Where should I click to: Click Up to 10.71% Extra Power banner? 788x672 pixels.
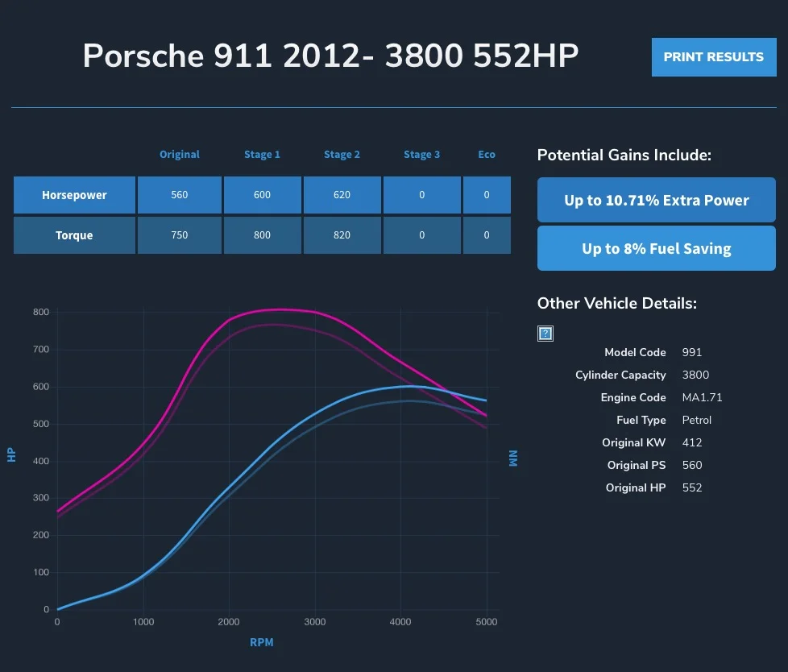(x=657, y=200)
